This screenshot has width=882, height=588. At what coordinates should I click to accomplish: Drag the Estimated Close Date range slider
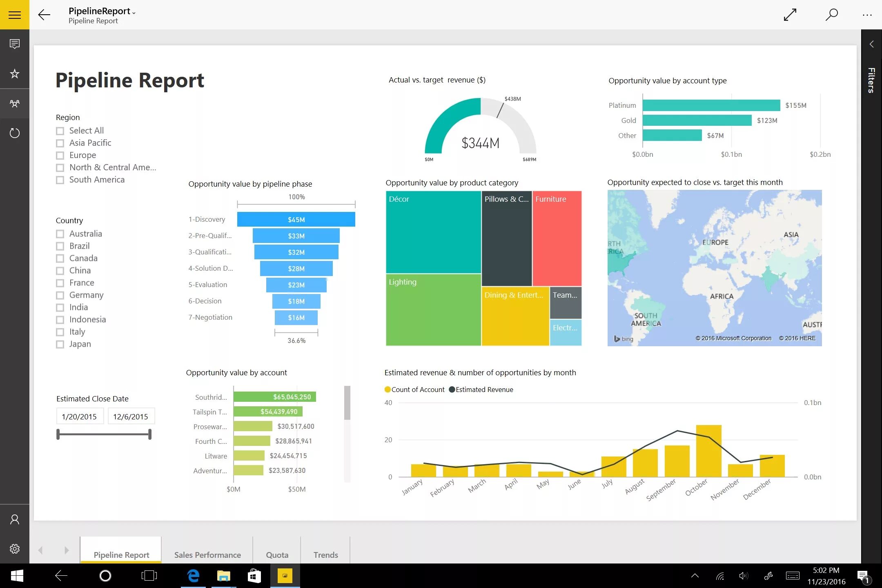point(58,434)
